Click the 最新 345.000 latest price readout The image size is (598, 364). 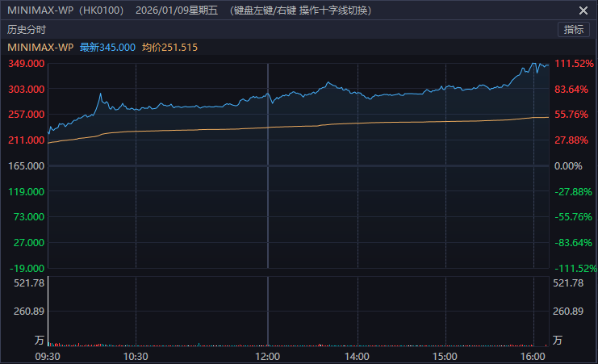pyautogui.click(x=107, y=48)
